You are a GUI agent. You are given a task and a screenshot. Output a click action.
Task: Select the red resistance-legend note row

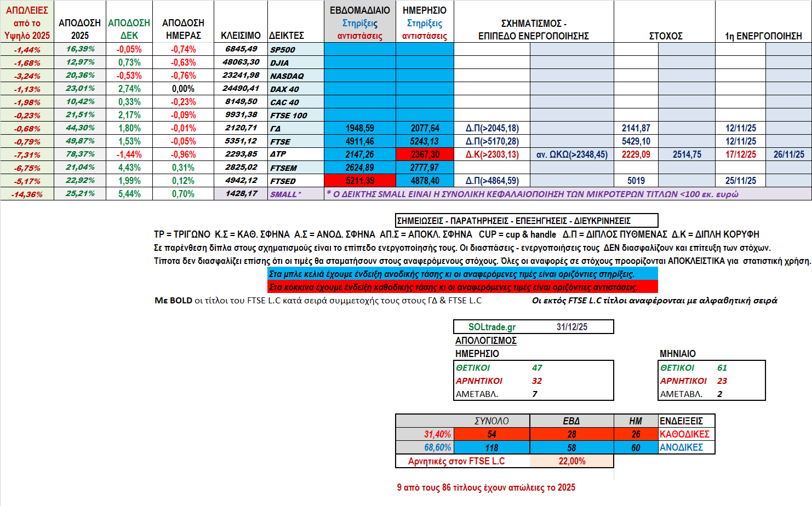462,287
